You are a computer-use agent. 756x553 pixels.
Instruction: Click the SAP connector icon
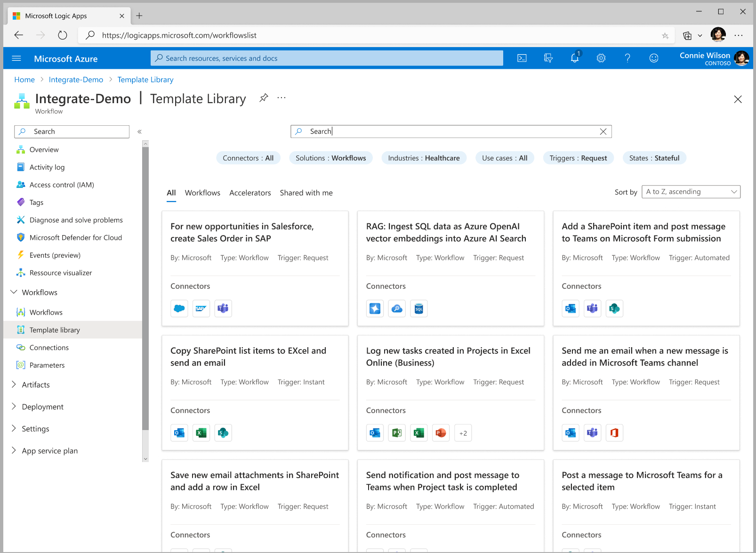click(x=201, y=309)
